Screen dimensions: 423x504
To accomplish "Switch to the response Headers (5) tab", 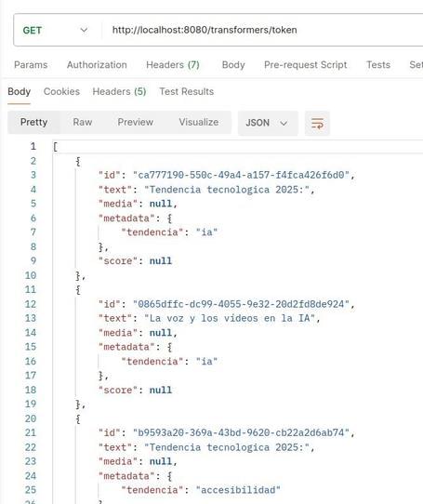I will pyautogui.click(x=119, y=92).
